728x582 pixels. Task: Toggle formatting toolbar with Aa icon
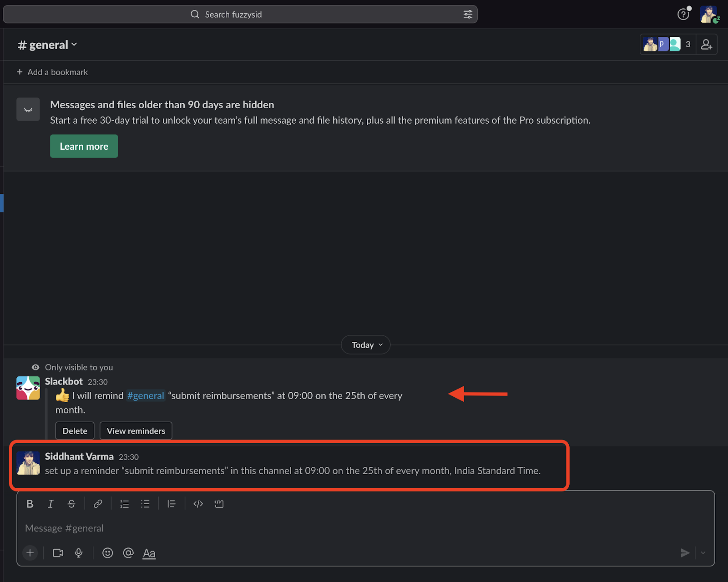[x=149, y=553]
